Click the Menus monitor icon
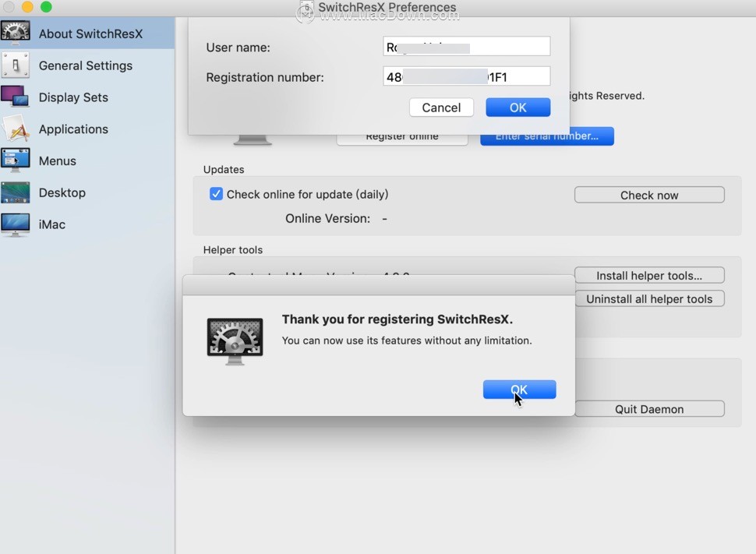756x554 pixels. [16, 160]
